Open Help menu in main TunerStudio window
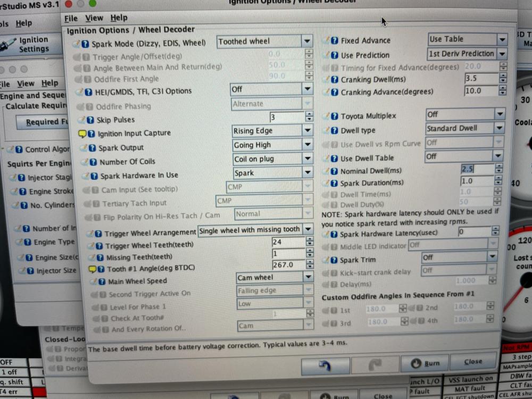Screen dimensions: 532x399 [x=24, y=23]
